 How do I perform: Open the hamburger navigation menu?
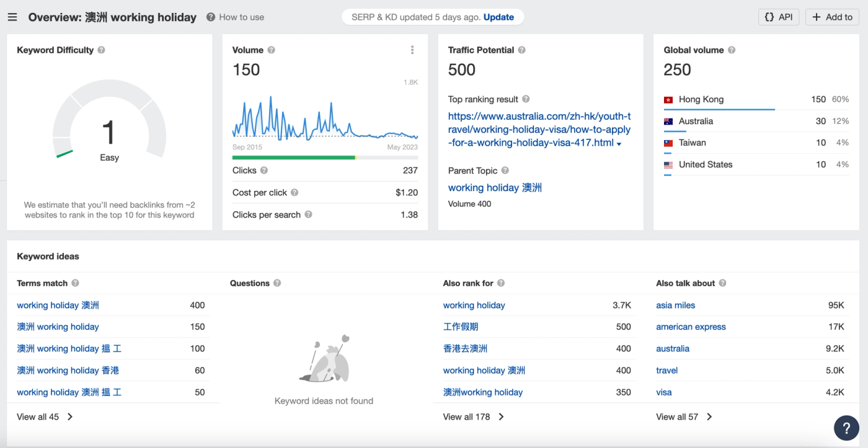[x=12, y=17]
